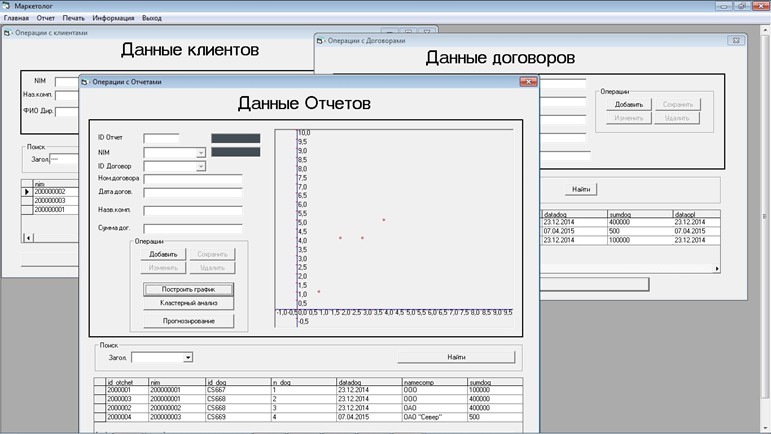This screenshot has height=434, width=771.
Task: Click the Маркетолог application title icon
Action: (6, 6)
